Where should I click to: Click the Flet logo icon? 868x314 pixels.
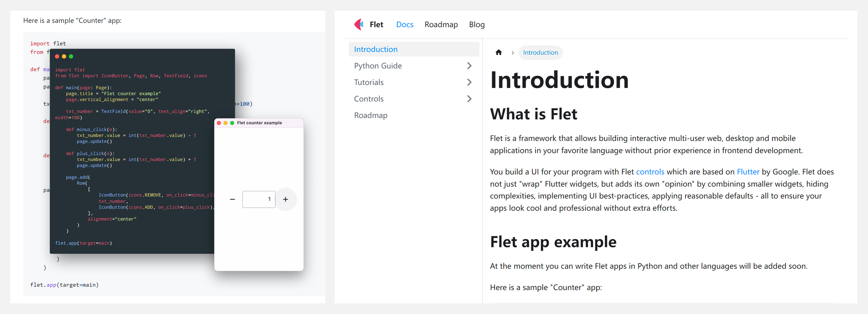tap(359, 24)
